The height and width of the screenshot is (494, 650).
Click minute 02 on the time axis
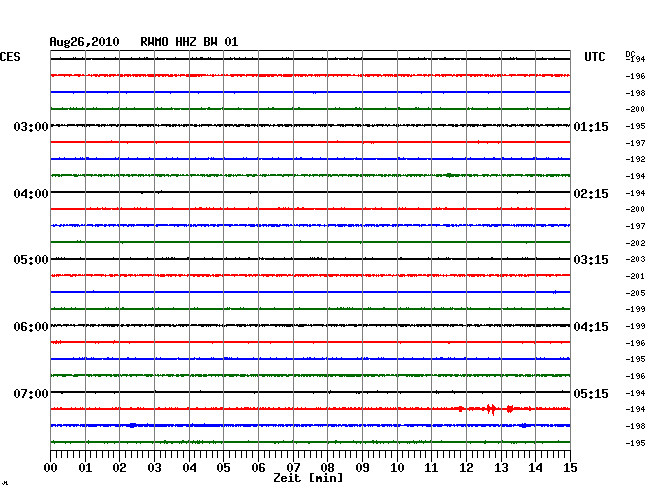point(119,468)
